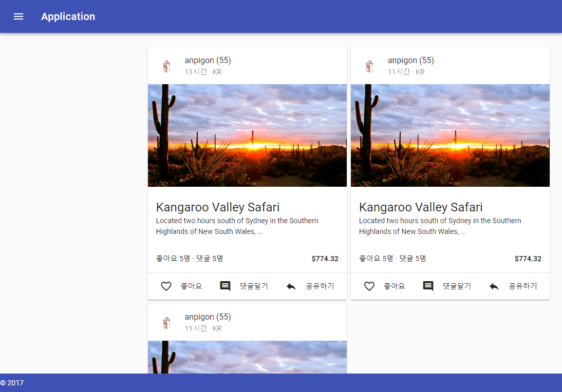Click 좋아요 5명 · 댓글 5명 on first card
The width and height of the screenshot is (562, 392).
(x=190, y=259)
